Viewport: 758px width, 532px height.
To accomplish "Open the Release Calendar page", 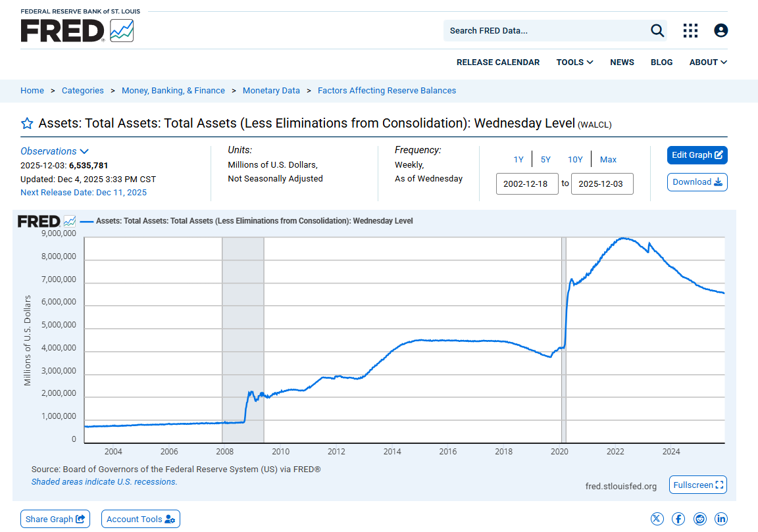I will tap(498, 62).
